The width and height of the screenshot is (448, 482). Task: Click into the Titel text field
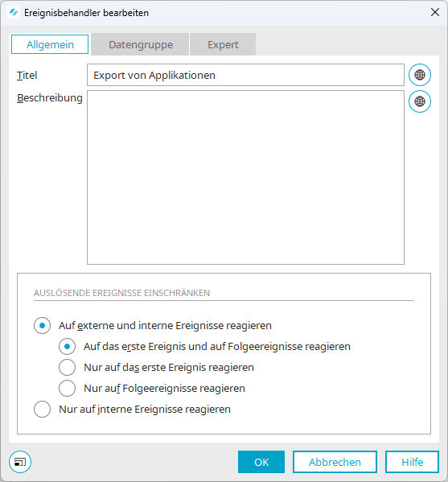tap(245, 75)
